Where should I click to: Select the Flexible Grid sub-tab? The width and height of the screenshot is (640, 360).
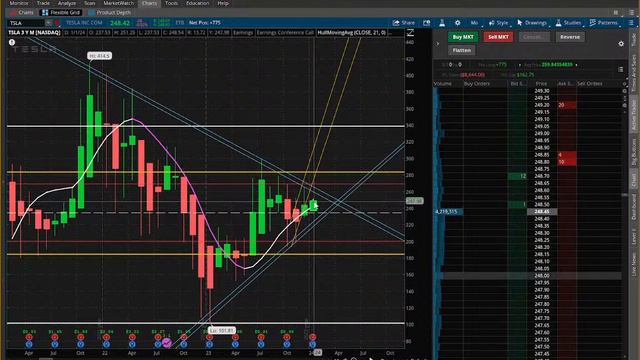click(61, 13)
